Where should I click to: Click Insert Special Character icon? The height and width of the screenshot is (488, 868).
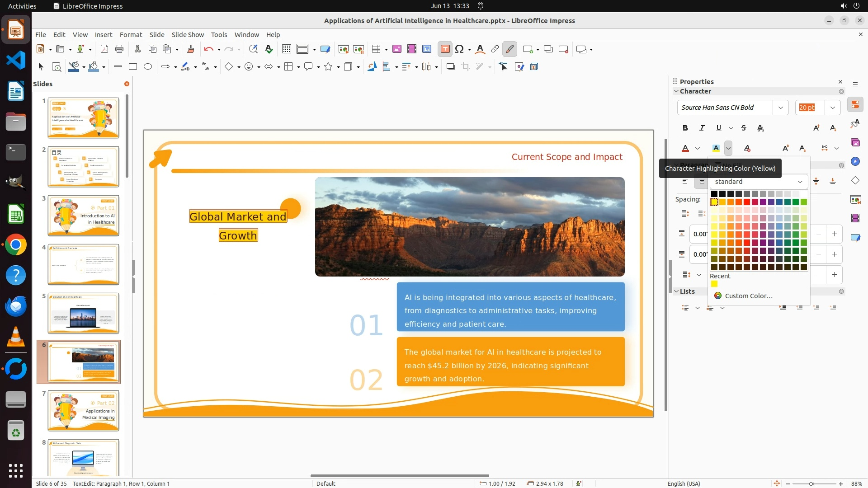point(459,49)
